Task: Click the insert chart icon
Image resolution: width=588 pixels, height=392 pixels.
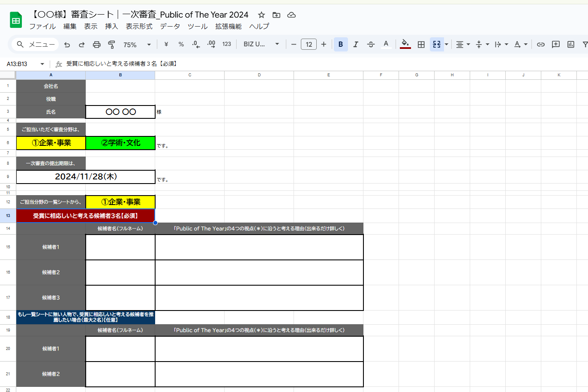Action: tap(571, 45)
